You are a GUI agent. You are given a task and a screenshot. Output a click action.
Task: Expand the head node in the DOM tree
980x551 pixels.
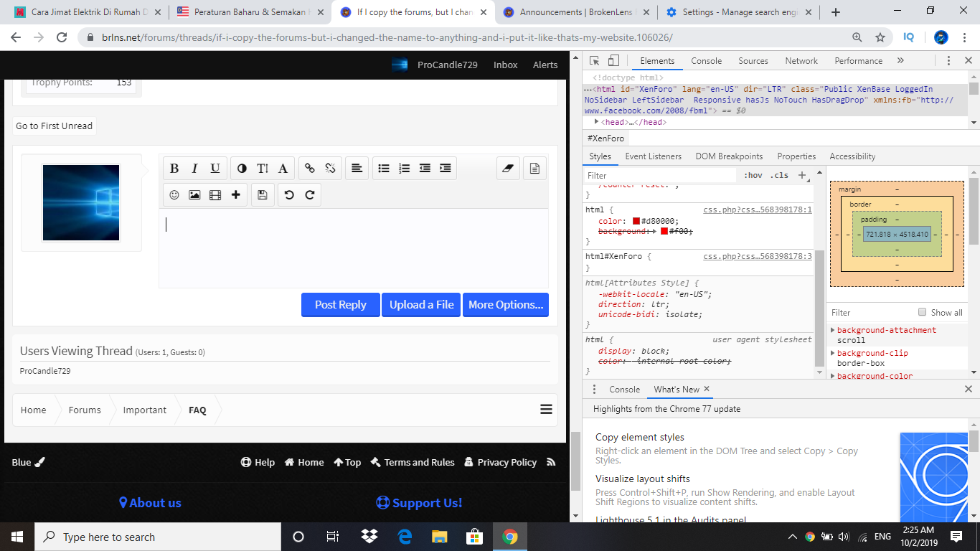[x=597, y=122]
